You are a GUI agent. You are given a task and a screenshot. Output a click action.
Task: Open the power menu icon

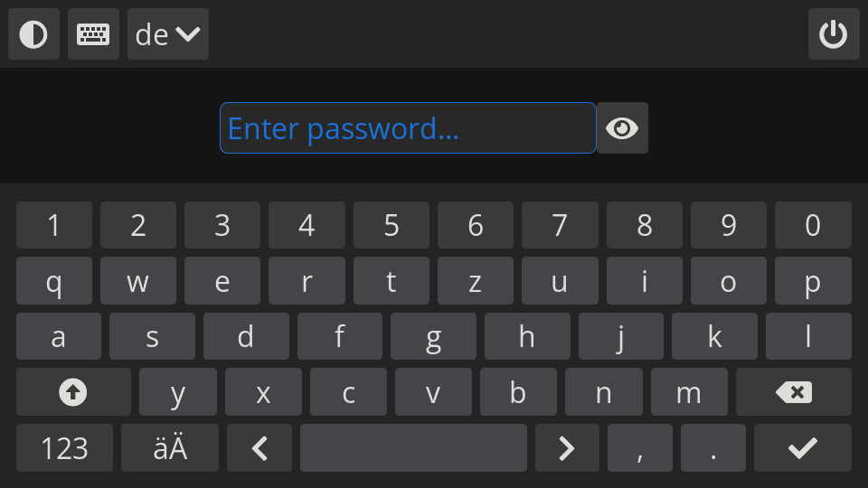point(834,33)
